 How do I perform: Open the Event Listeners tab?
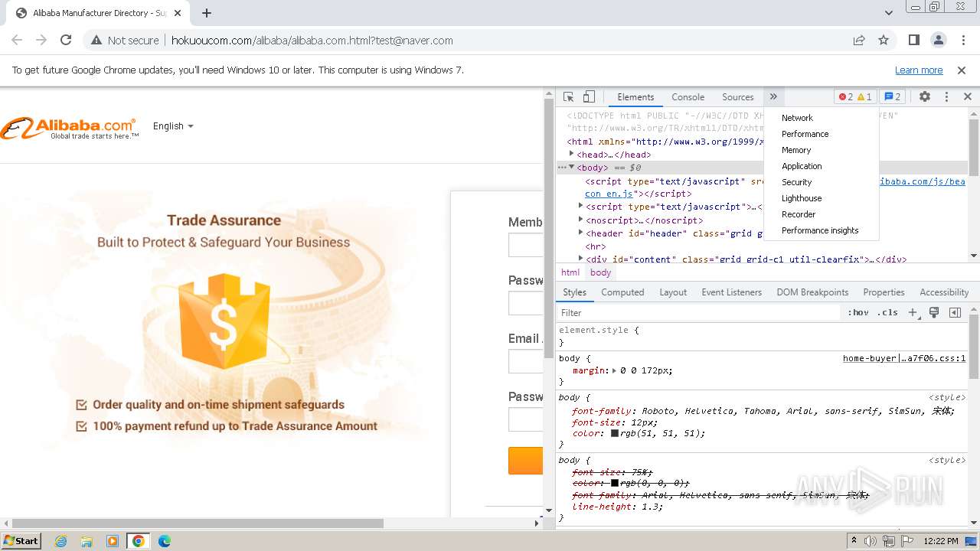click(732, 292)
